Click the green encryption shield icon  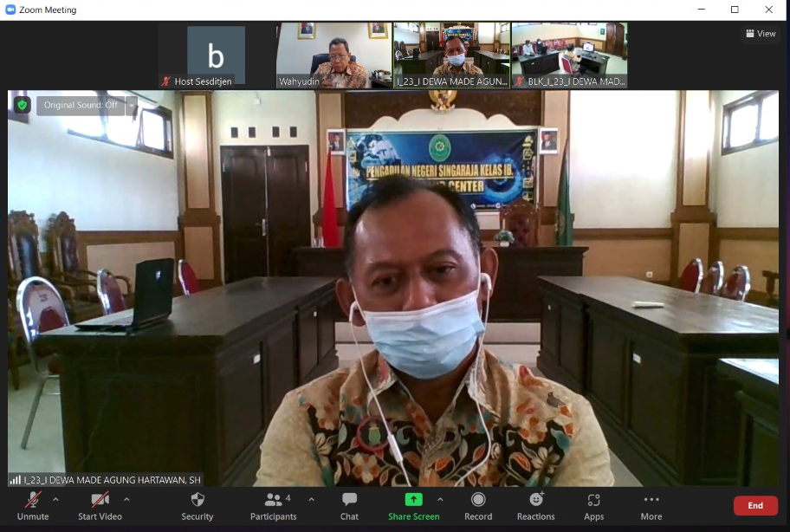pos(22,105)
